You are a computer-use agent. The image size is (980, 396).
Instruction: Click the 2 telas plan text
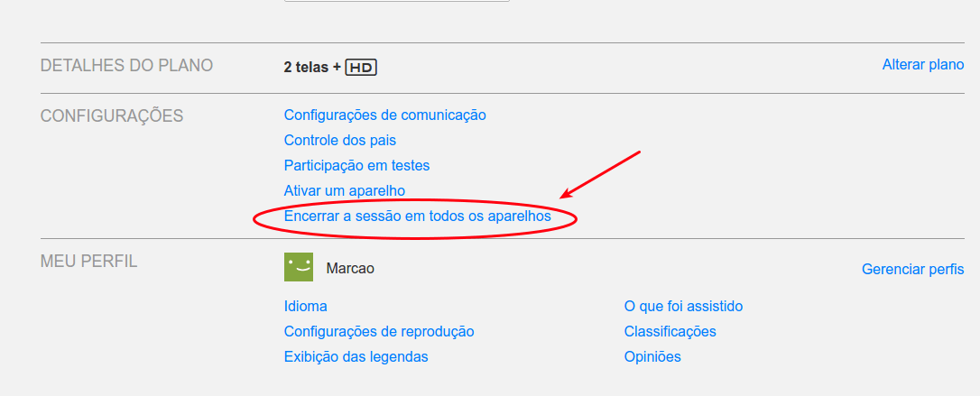click(x=306, y=68)
